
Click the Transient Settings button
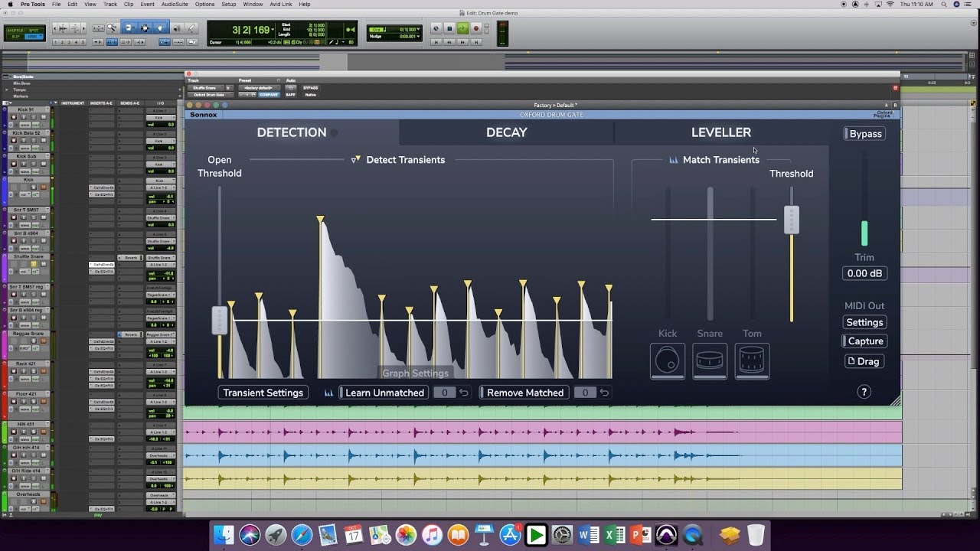tap(263, 393)
